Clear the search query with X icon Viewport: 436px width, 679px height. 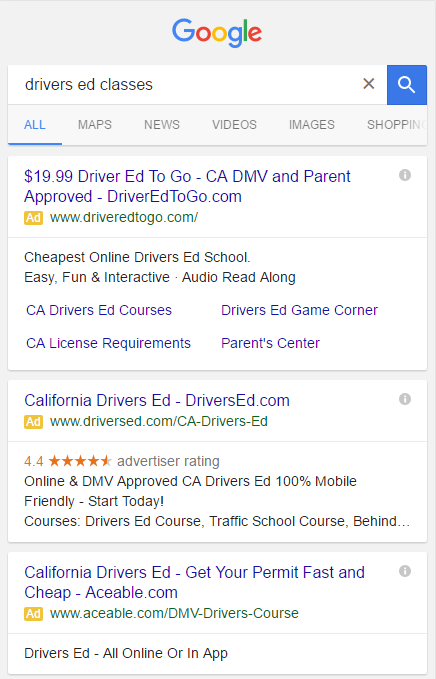[x=368, y=84]
